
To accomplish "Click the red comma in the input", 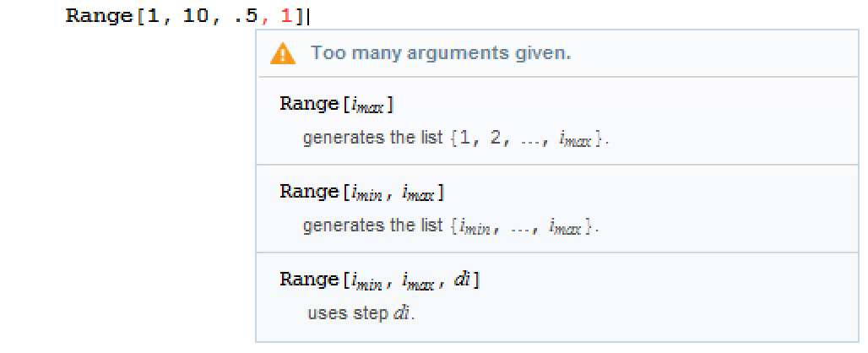I will pyautogui.click(x=270, y=19).
